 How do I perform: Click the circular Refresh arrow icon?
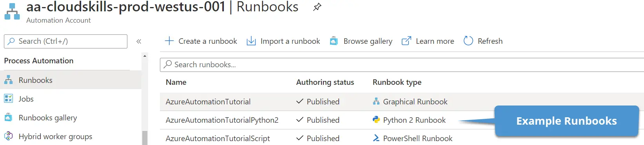click(468, 41)
